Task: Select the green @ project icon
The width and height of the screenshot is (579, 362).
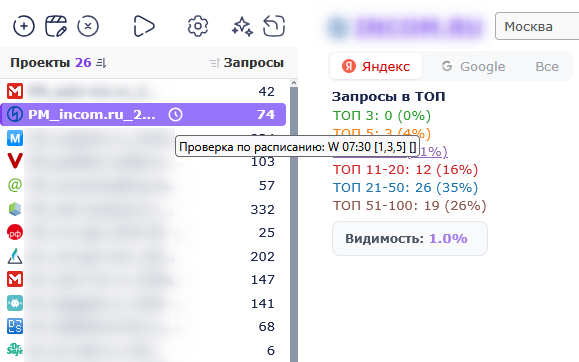Action: 15,185
